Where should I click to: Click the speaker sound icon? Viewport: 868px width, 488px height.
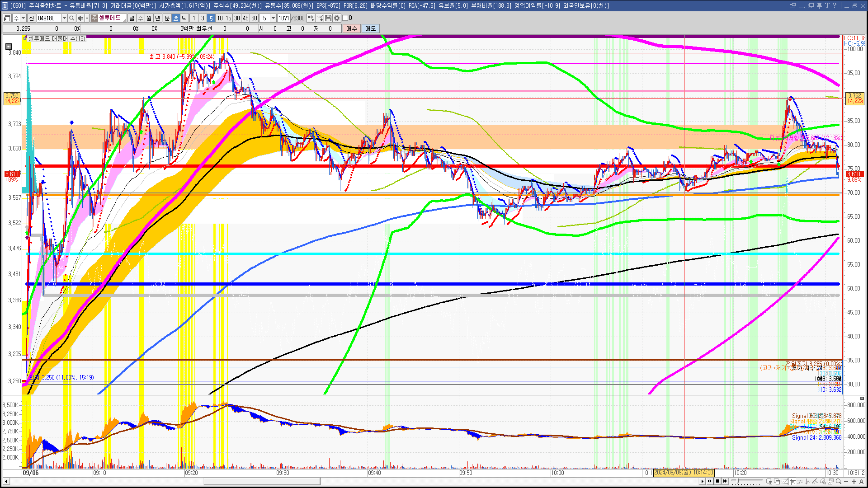pos(80,18)
